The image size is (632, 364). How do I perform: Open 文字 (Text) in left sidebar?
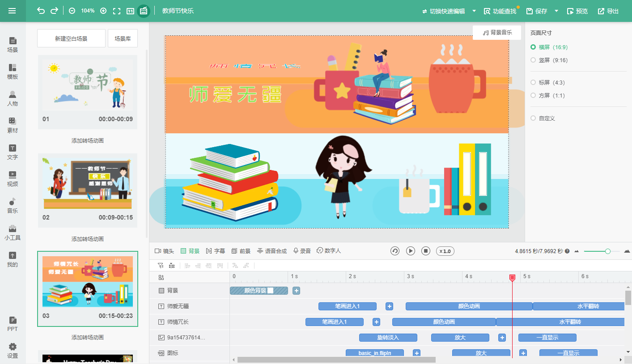click(13, 152)
